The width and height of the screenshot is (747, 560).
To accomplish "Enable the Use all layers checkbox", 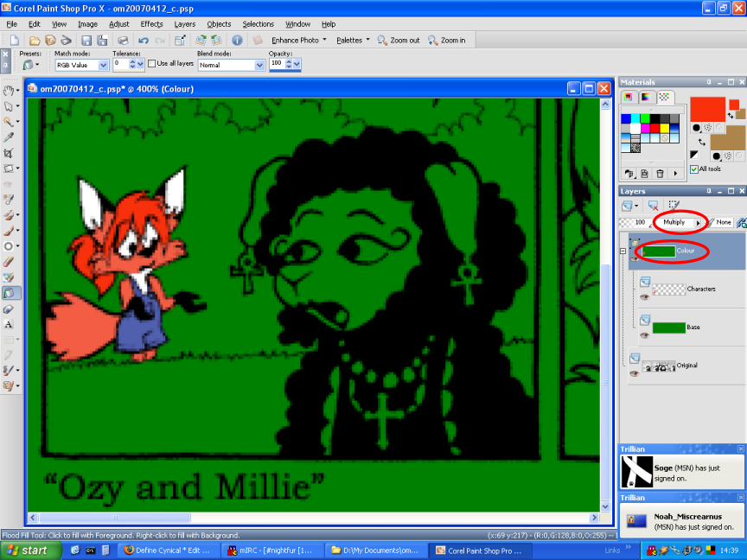I will (x=152, y=63).
